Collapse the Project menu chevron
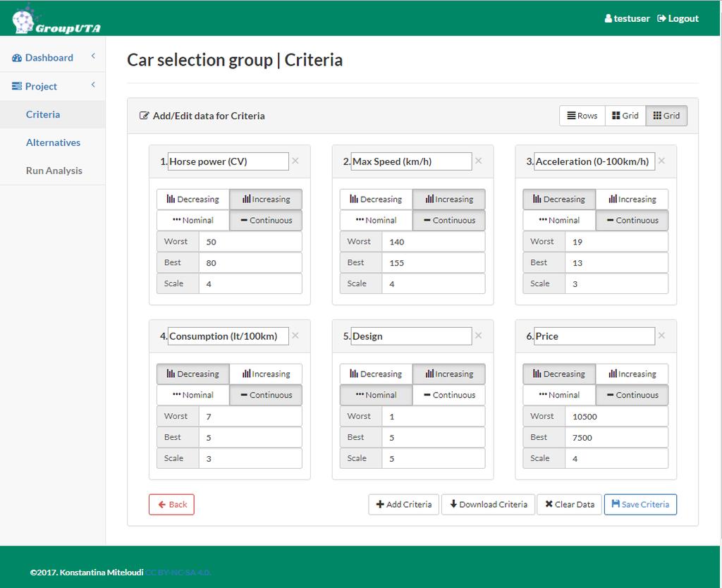722x588 pixels. pos(93,85)
